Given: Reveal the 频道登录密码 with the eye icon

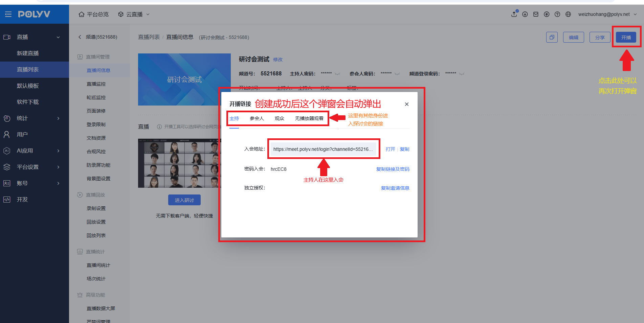Looking at the screenshot, I should click(x=462, y=74).
